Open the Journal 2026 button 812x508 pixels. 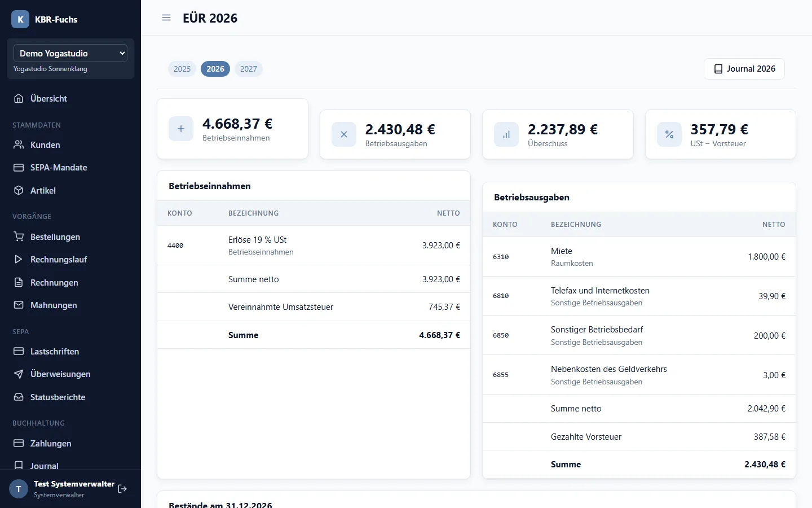click(744, 69)
